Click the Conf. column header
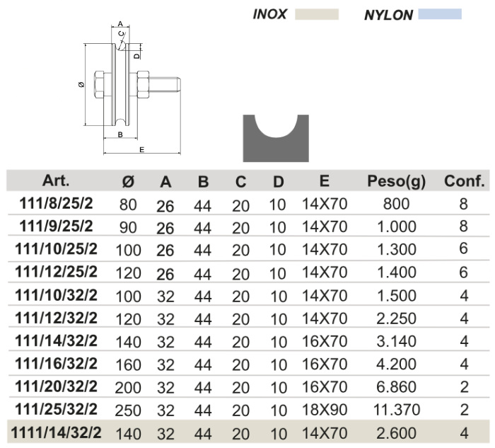The height and width of the screenshot is (448, 495). point(464,180)
